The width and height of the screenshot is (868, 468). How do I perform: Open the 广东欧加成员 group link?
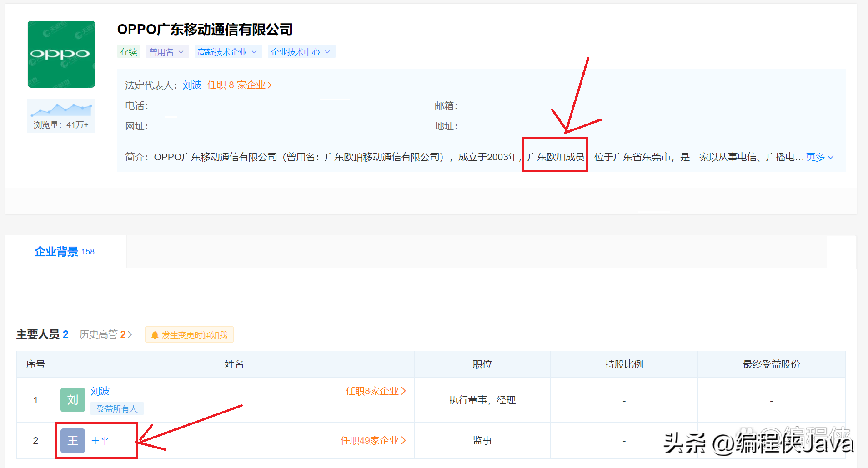tap(555, 157)
